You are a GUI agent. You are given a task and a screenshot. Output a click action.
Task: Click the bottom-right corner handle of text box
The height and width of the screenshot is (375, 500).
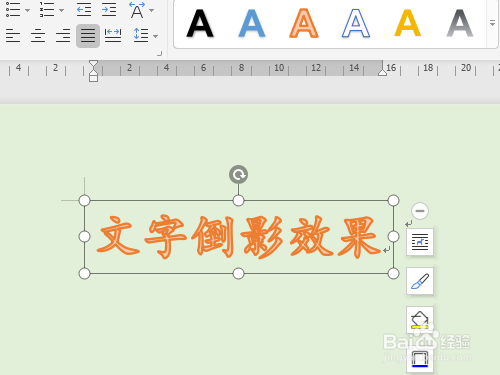pyautogui.click(x=394, y=273)
